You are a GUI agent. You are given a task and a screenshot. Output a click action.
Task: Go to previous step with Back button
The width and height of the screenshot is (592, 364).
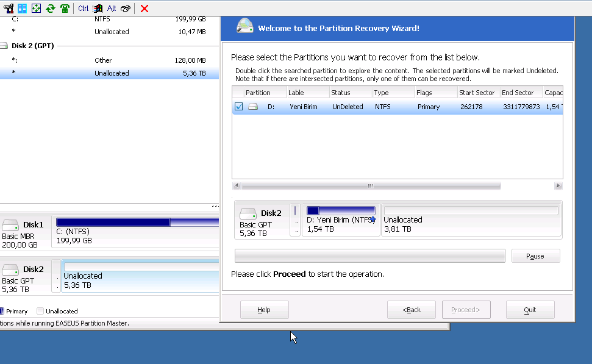coord(412,310)
